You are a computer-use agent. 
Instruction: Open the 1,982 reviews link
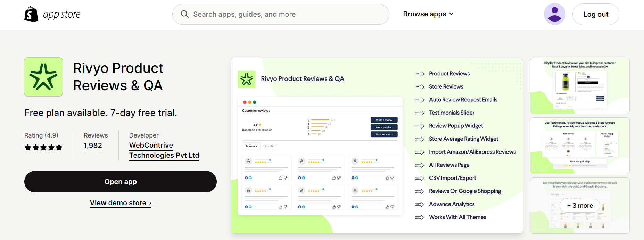click(93, 146)
